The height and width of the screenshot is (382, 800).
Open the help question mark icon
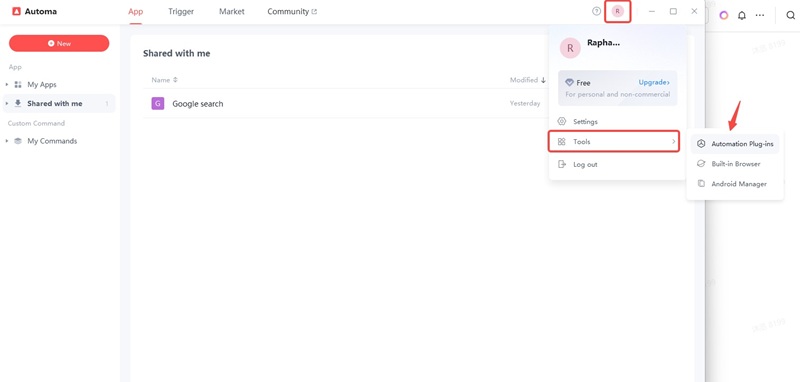[596, 11]
